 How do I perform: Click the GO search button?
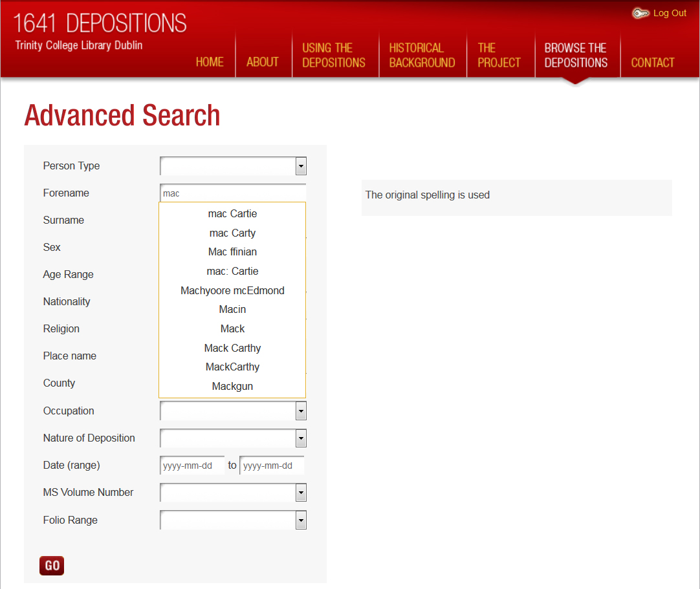point(52,565)
